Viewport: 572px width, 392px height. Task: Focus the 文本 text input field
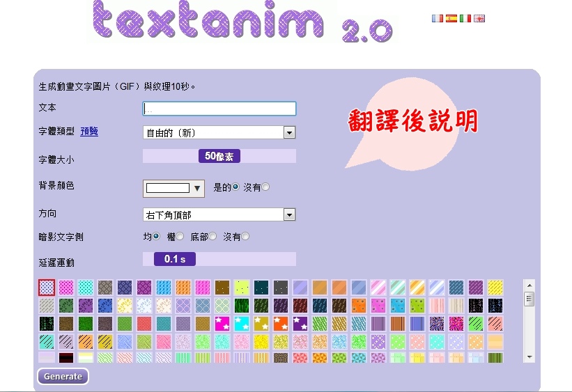(x=219, y=109)
